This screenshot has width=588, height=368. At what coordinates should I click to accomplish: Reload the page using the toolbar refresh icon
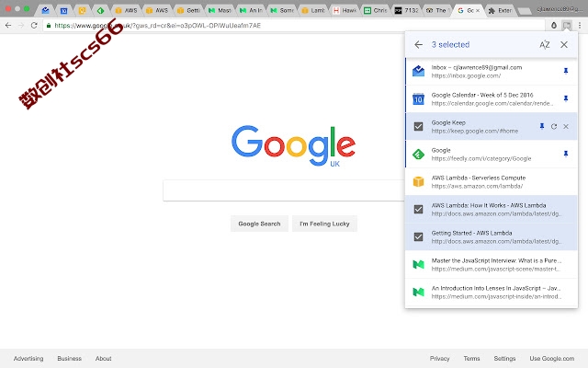pos(34,26)
